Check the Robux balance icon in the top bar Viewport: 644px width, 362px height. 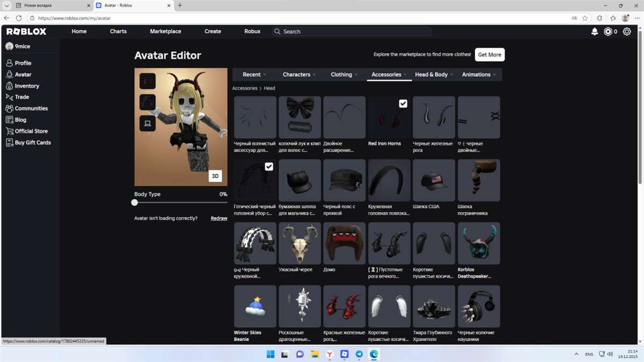click(608, 31)
